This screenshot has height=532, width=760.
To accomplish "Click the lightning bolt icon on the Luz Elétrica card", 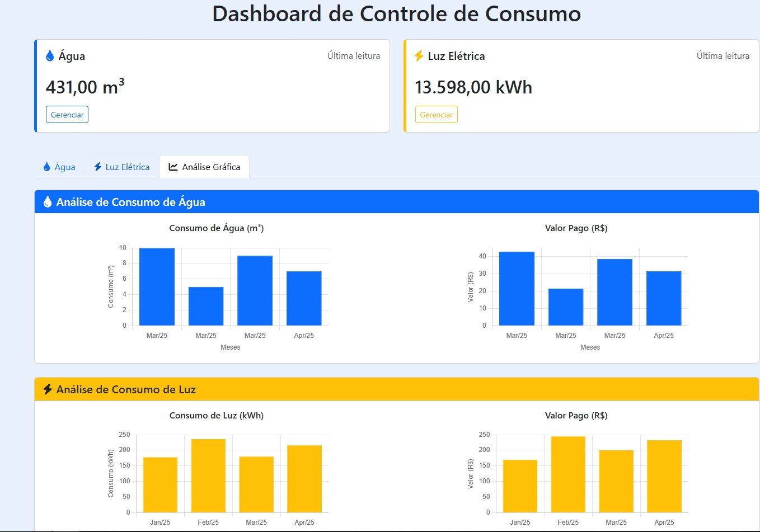I will tap(419, 55).
